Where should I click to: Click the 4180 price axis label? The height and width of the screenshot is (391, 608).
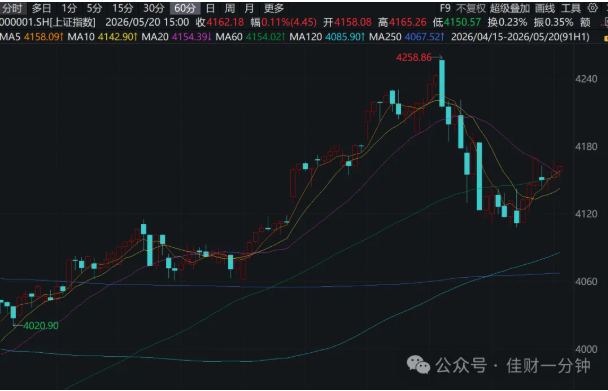coord(586,147)
